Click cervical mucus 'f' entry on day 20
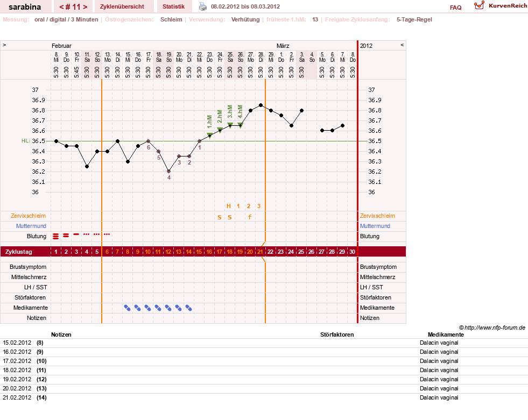The image size is (528, 420). tap(250, 217)
